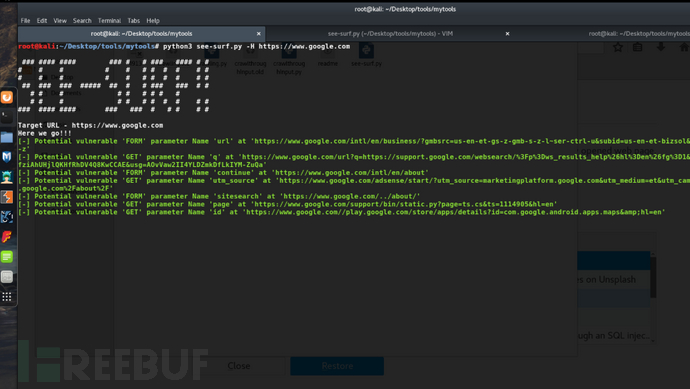Open the Terminal menu
Viewport: 690px width, 389px height.
[x=109, y=21]
